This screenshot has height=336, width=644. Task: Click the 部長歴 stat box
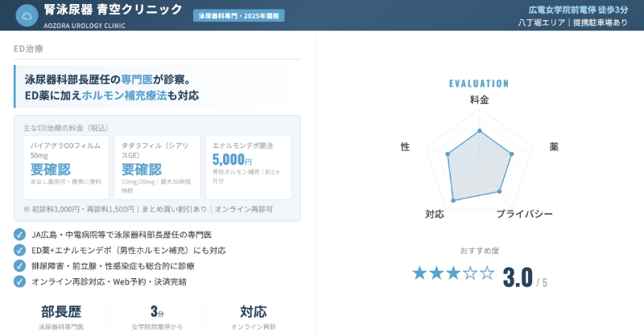(x=61, y=316)
